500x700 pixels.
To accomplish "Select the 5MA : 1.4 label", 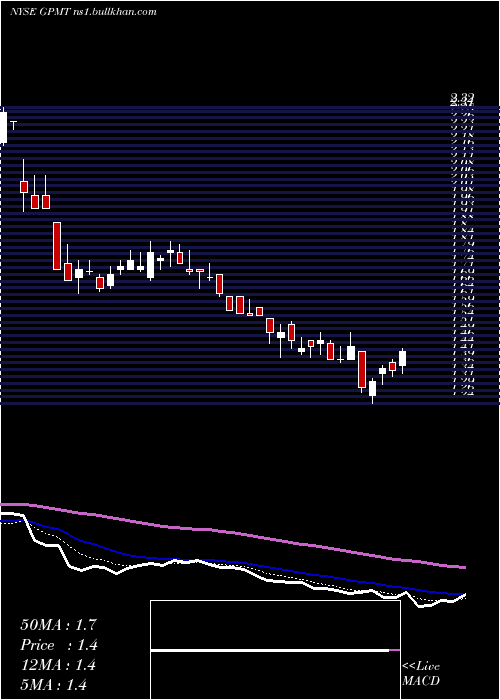I will click(x=53, y=684).
